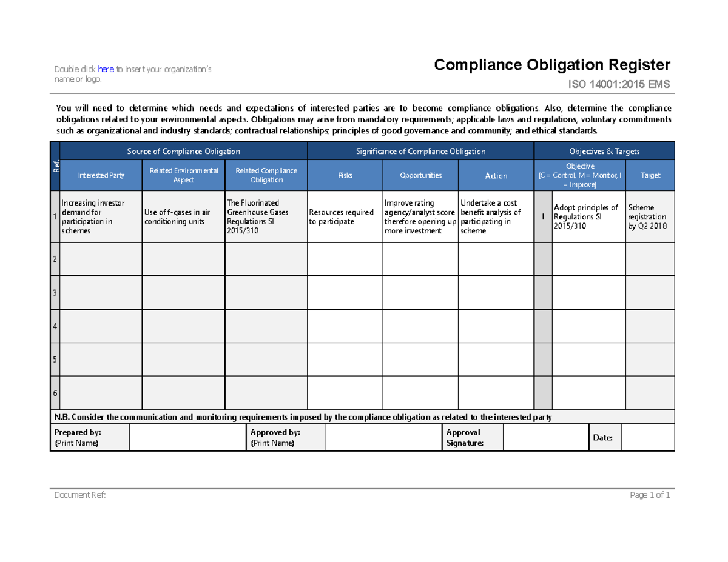The width and height of the screenshot is (728, 562).
Task: Select the empty Risks cell in row 3
Action: point(344,292)
